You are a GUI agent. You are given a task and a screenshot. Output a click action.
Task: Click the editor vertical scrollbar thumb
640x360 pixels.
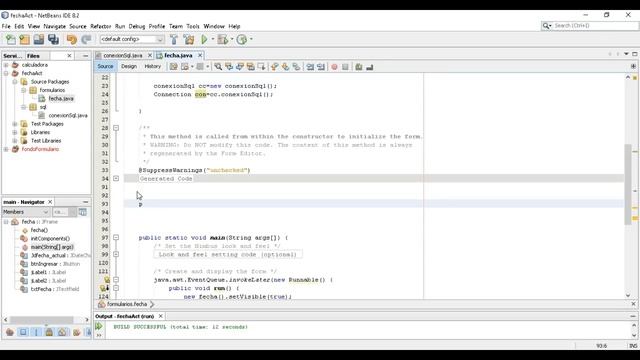(x=628, y=184)
